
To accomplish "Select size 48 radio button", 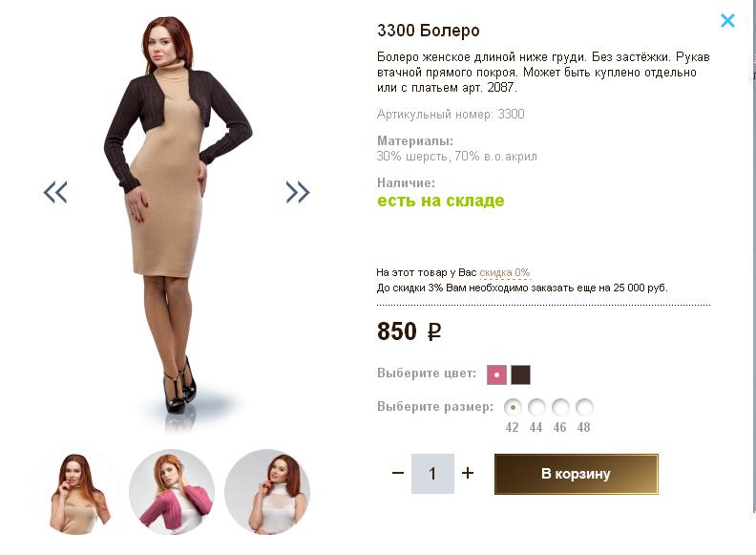I will pyautogui.click(x=584, y=407).
